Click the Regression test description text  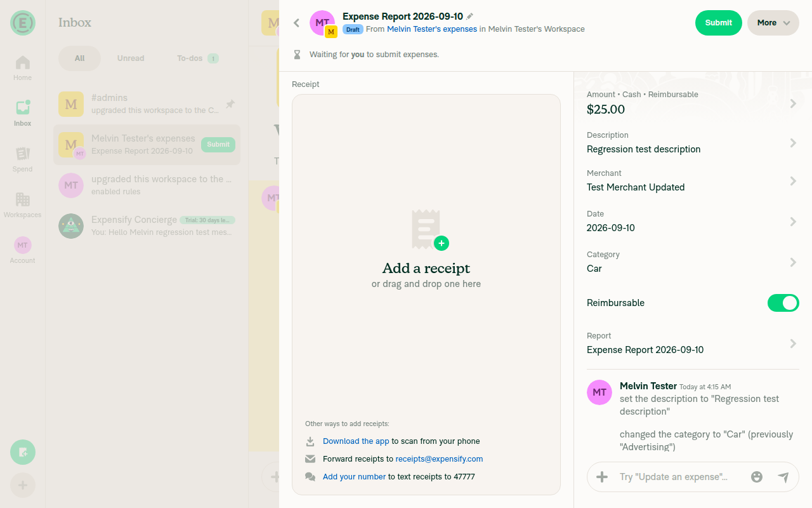pos(644,149)
